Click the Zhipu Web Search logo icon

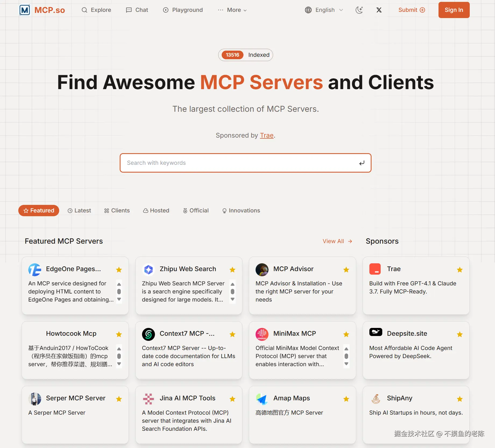(148, 269)
